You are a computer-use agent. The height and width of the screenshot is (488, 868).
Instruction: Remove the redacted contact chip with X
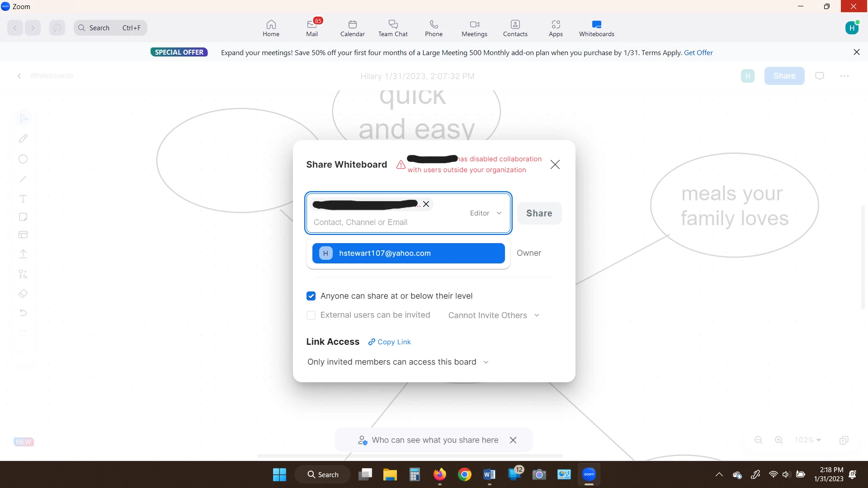pos(426,204)
